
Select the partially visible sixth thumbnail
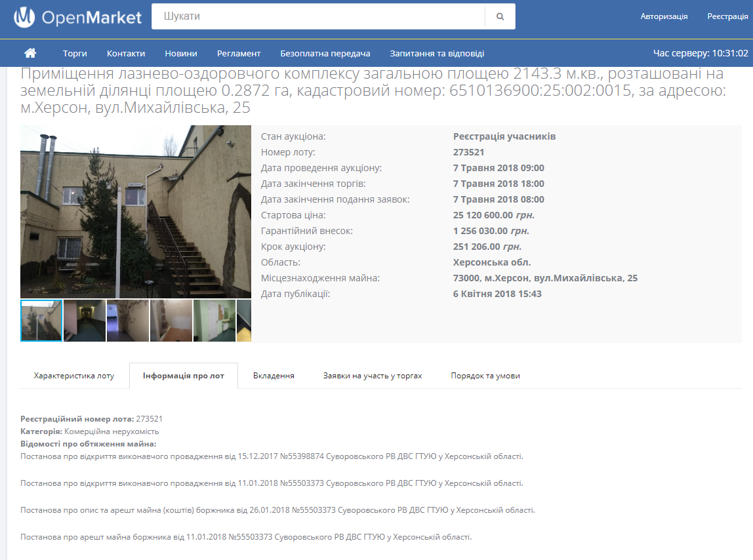(x=244, y=321)
